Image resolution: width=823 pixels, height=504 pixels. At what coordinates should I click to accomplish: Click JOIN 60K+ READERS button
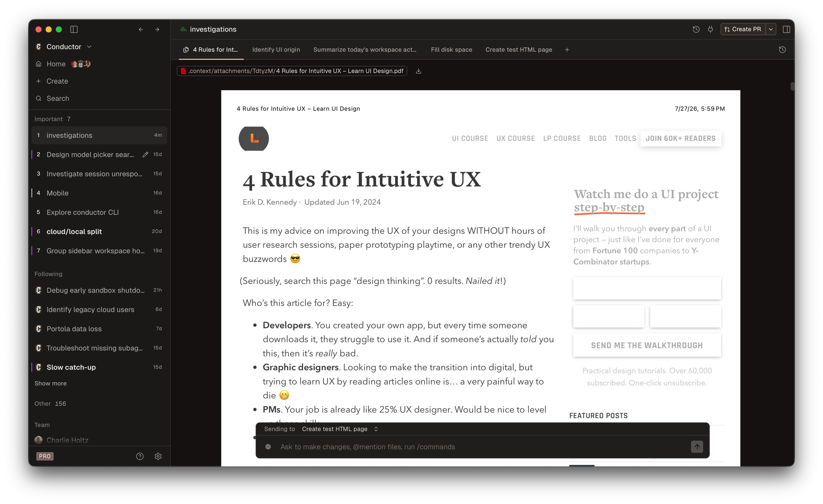pos(680,139)
